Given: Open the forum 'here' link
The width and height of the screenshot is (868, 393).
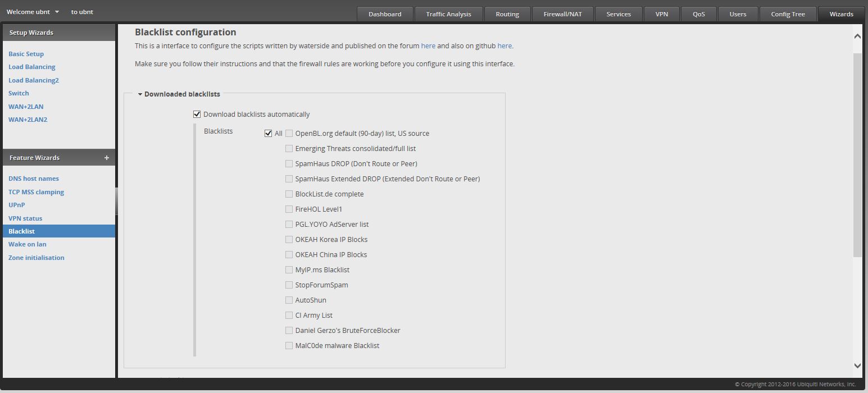Looking at the screenshot, I should point(428,46).
